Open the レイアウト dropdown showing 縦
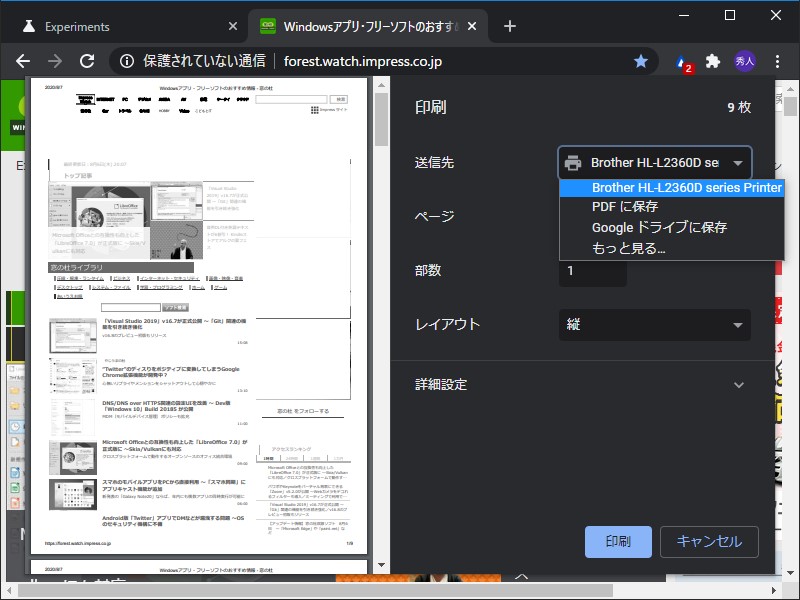The height and width of the screenshot is (600, 800). [655, 324]
